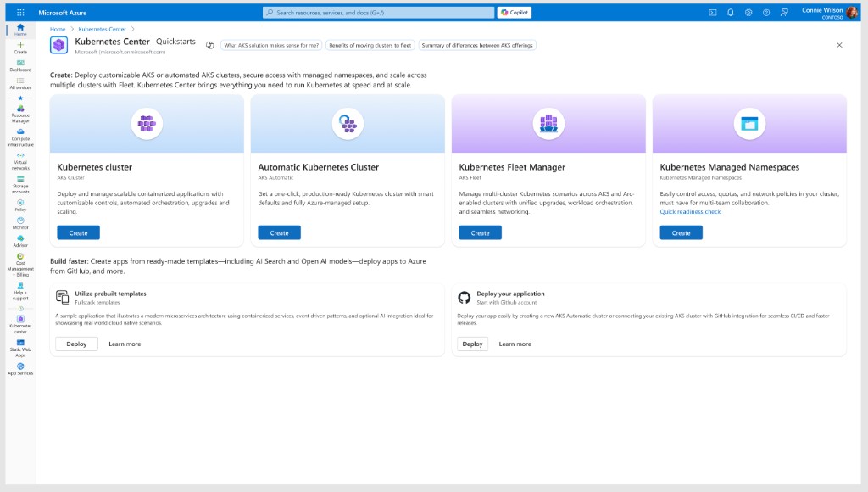This screenshot has width=868, height=492.
Task: Create Kubernetes Managed Namespaces
Action: pyautogui.click(x=681, y=232)
